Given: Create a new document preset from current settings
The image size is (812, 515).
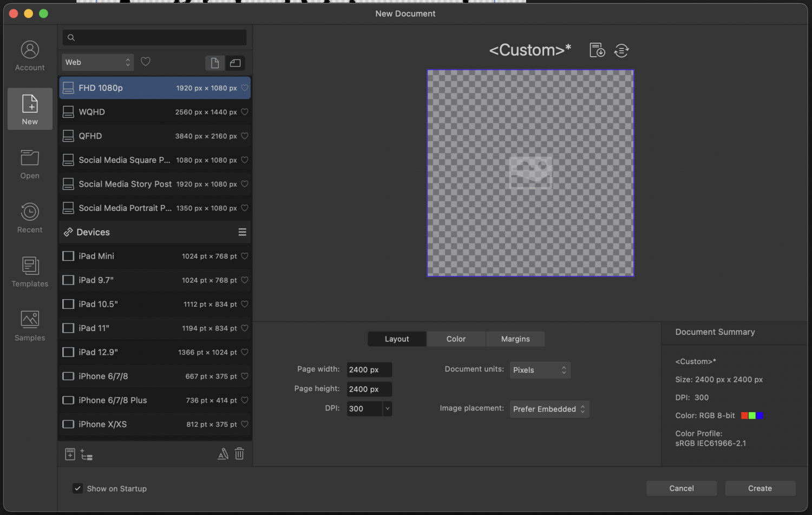Looking at the screenshot, I should click(x=597, y=50).
